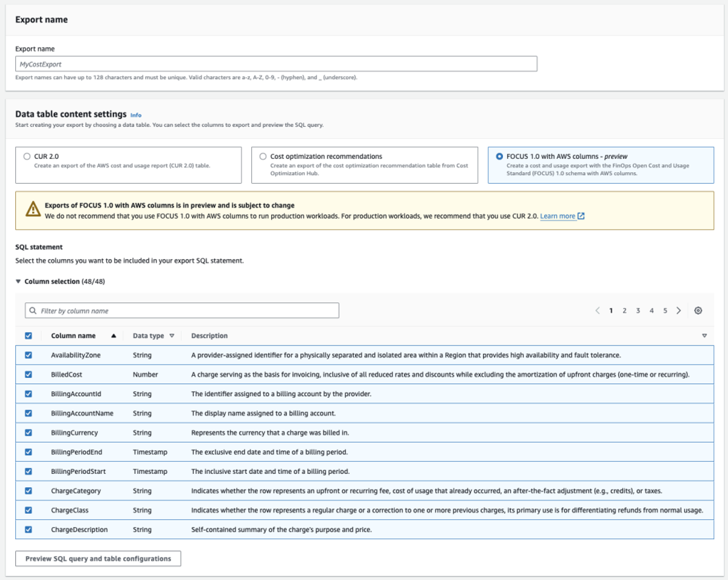The width and height of the screenshot is (728, 580).
Task: Open the Learn more link
Action: tap(558, 216)
